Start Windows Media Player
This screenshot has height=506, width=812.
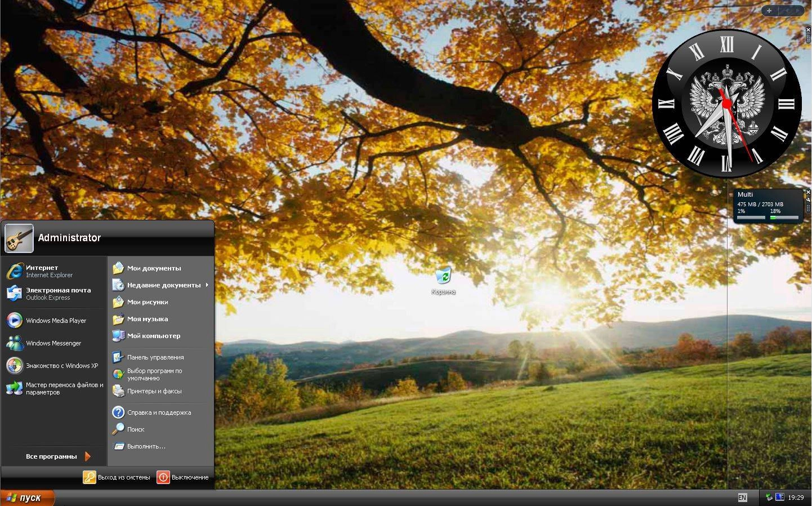(54, 321)
